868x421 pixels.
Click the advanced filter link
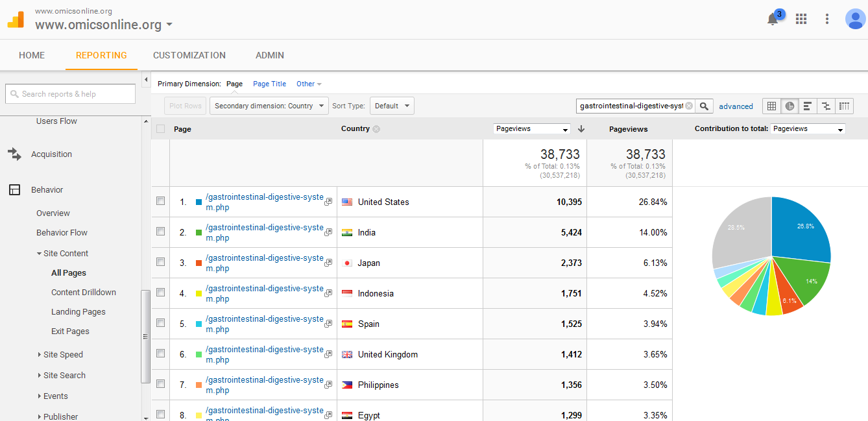736,106
